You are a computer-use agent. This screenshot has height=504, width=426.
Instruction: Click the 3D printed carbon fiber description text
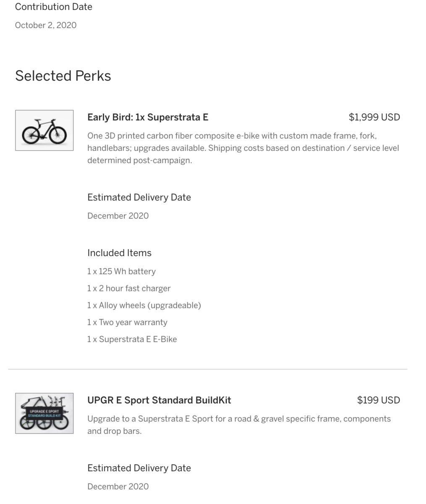[243, 148]
